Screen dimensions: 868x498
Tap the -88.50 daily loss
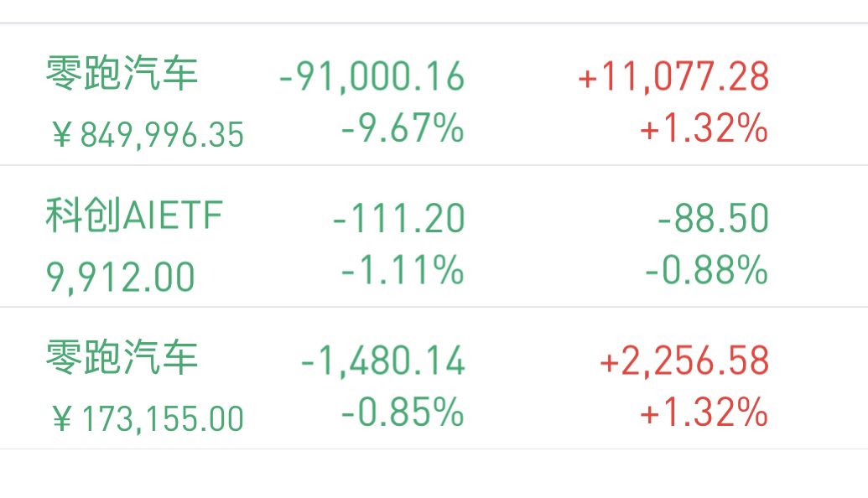point(714,219)
